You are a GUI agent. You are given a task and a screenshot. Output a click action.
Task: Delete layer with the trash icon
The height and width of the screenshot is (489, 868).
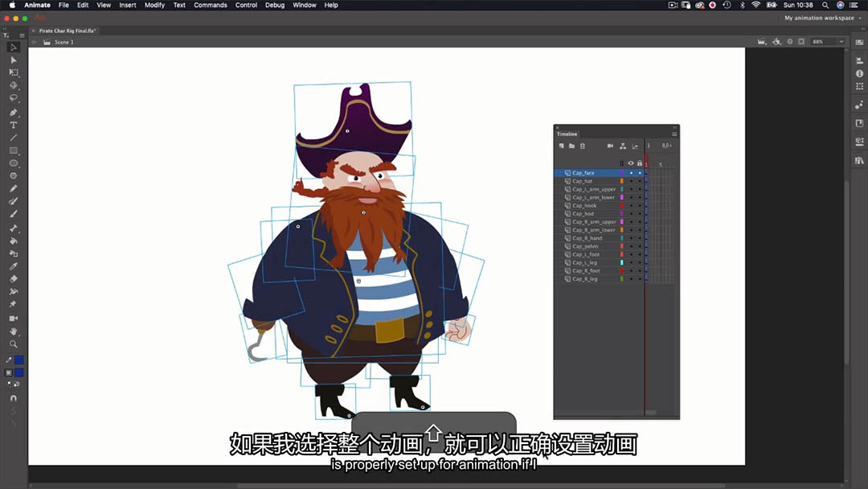coord(583,146)
